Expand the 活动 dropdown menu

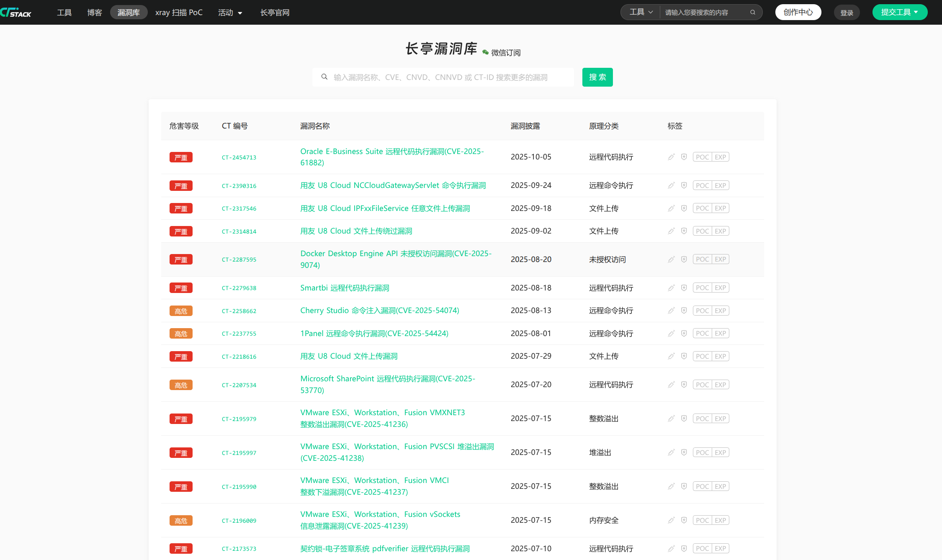click(x=230, y=13)
